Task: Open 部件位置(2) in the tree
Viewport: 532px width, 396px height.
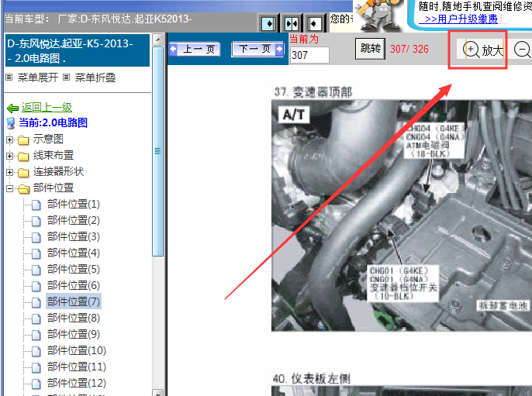Action: [x=73, y=221]
